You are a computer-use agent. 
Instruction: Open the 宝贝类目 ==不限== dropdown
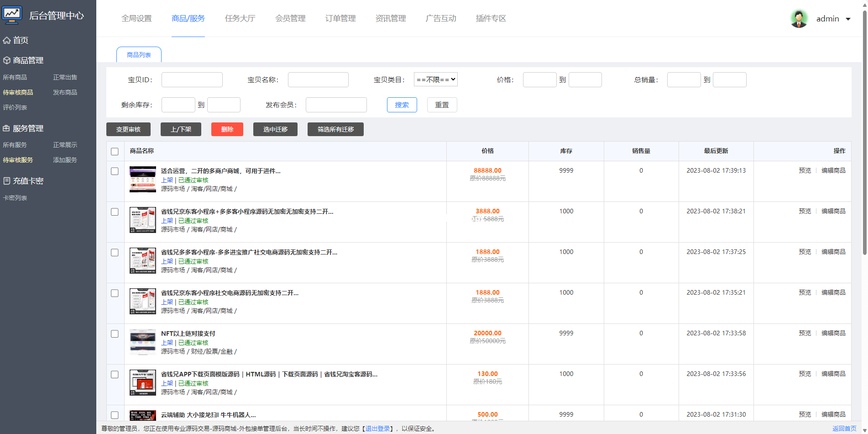[435, 79]
